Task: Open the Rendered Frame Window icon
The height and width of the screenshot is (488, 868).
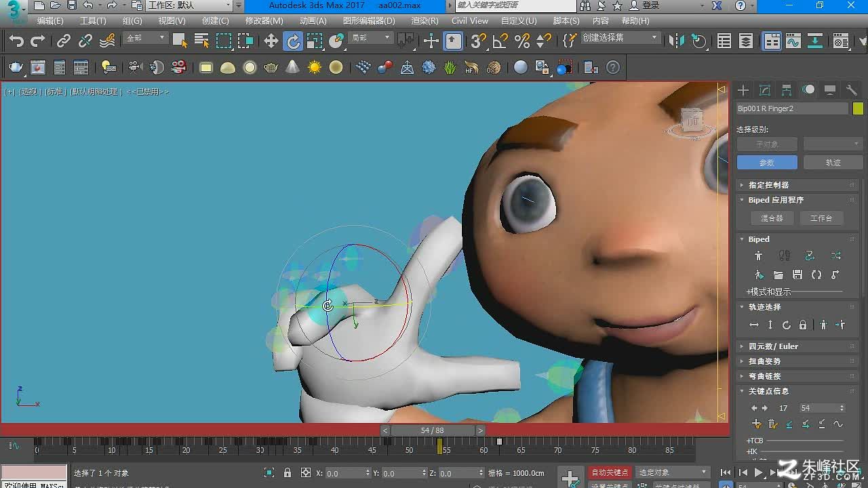Action: 38,68
